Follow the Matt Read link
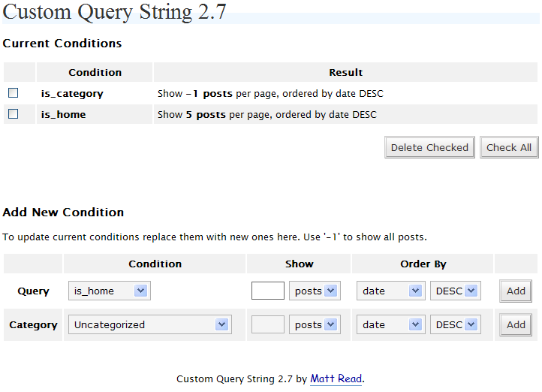542x392 pixels. point(336,379)
